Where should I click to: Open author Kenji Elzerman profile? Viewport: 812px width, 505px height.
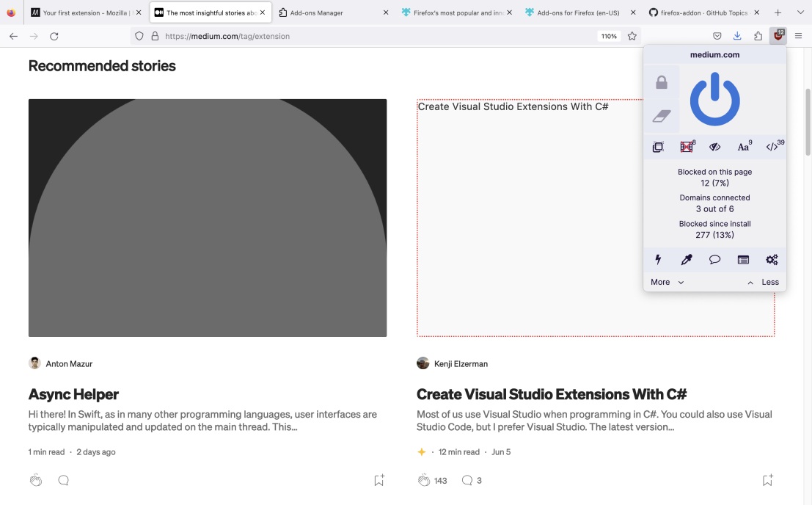click(x=461, y=363)
